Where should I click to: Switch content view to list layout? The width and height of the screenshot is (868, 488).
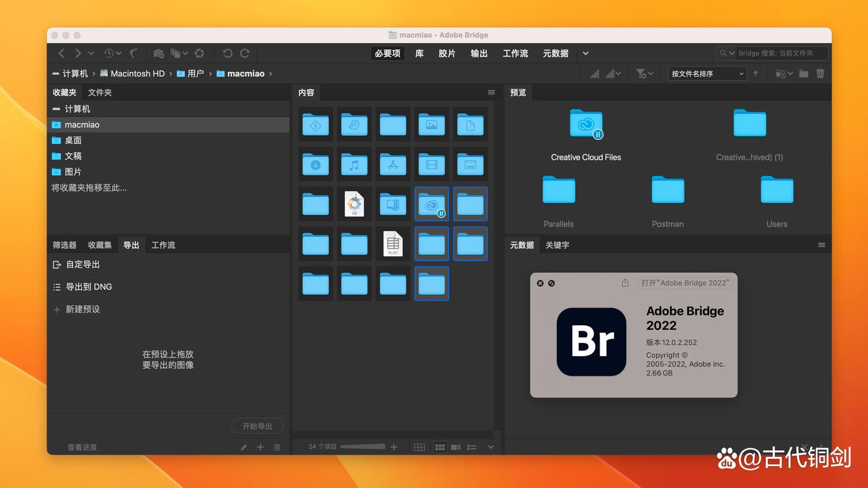(x=472, y=447)
